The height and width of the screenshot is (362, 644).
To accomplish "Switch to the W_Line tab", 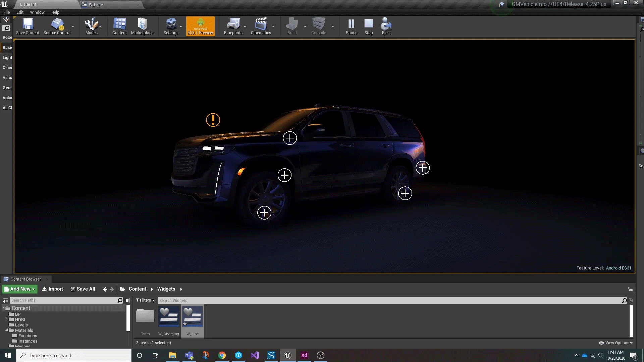I will click(x=96, y=4).
